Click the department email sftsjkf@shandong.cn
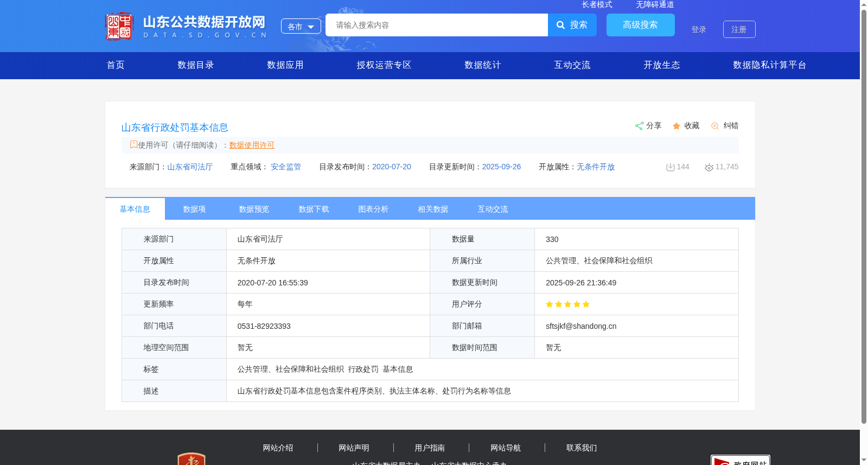The width and height of the screenshot is (868, 465). tap(581, 326)
